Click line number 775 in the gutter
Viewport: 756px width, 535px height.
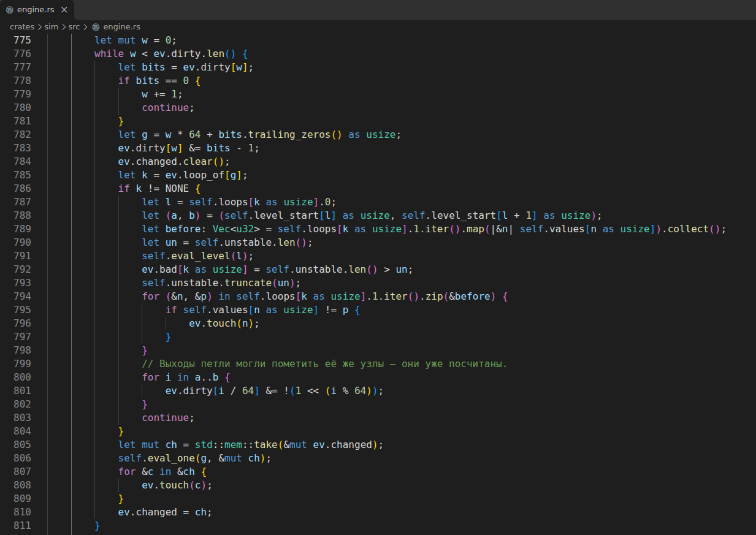tap(22, 40)
